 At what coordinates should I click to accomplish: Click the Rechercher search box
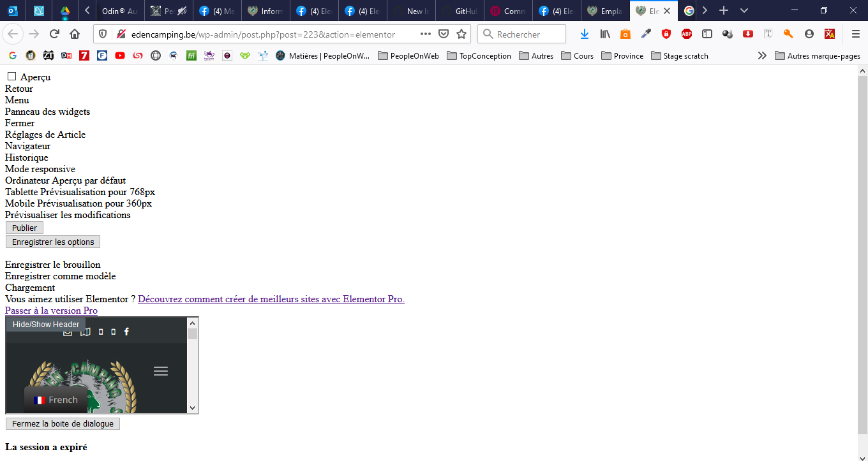point(521,34)
